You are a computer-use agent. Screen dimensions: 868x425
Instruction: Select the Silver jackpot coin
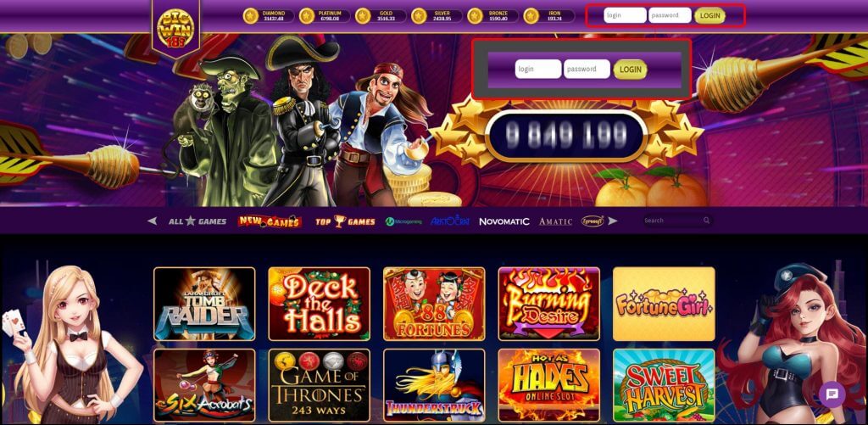click(419, 15)
